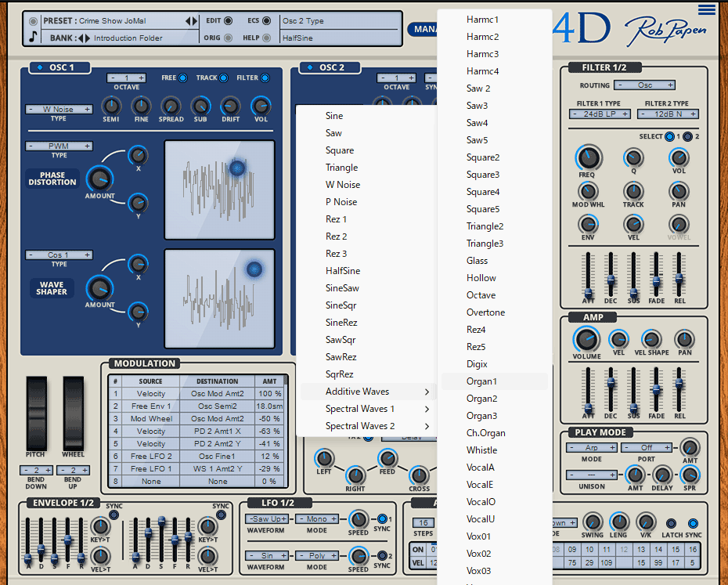
Task: Toggle the ECS button LED
Action: (x=266, y=20)
